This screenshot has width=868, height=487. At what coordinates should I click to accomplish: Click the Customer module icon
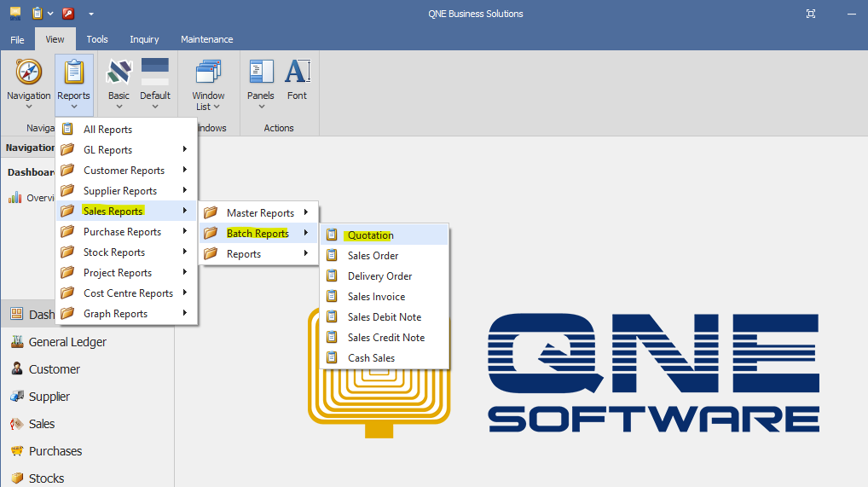17,369
